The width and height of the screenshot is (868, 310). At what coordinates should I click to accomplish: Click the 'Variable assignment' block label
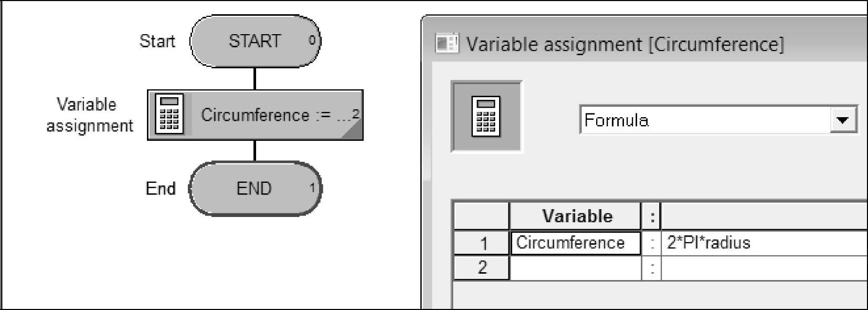pos(89,115)
